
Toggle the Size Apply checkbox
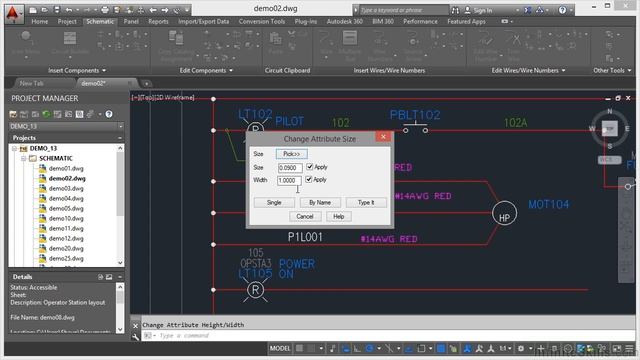pos(309,167)
